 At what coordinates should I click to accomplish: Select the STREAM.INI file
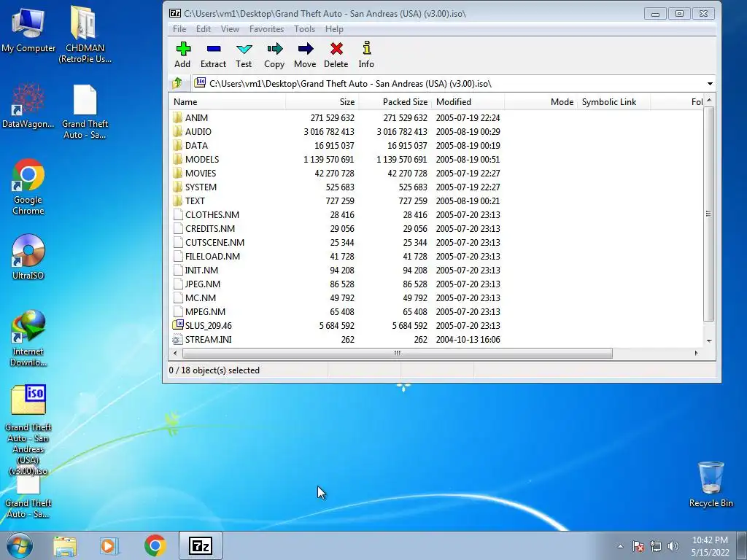pos(208,339)
